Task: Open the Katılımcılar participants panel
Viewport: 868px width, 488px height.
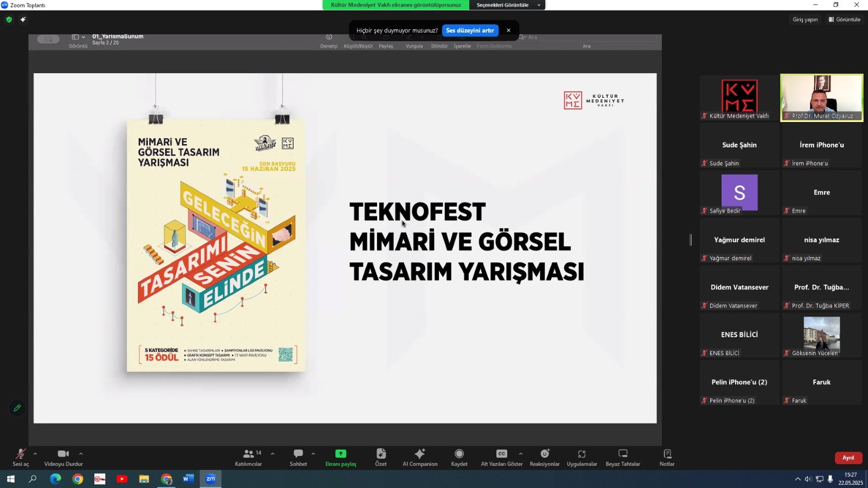Action: [x=248, y=457]
